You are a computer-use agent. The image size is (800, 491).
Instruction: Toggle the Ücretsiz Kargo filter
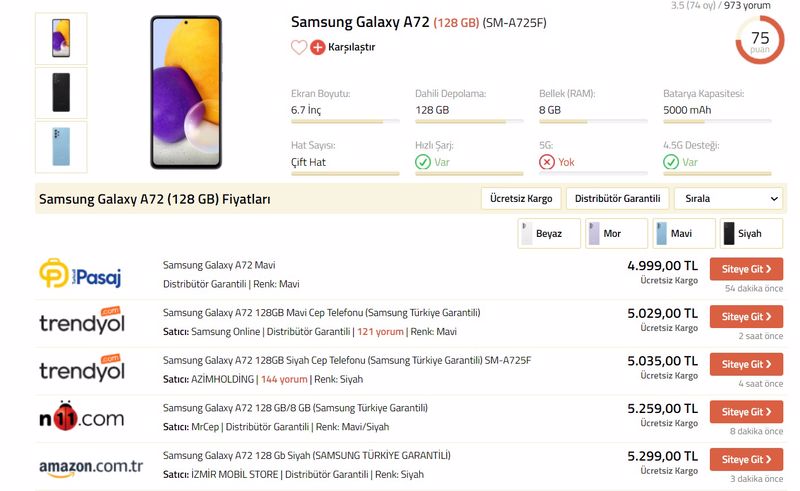pyautogui.click(x=521, y=199)
